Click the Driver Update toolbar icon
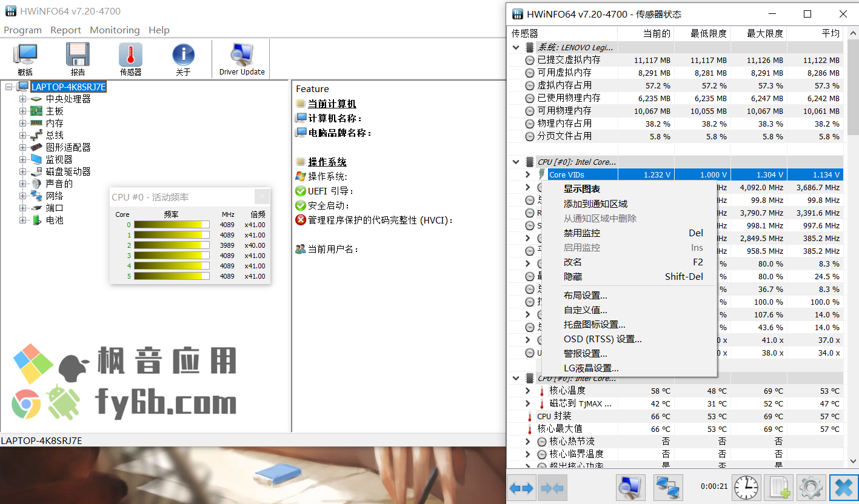Screen dimensions: 859x504 tap(242, 59)
